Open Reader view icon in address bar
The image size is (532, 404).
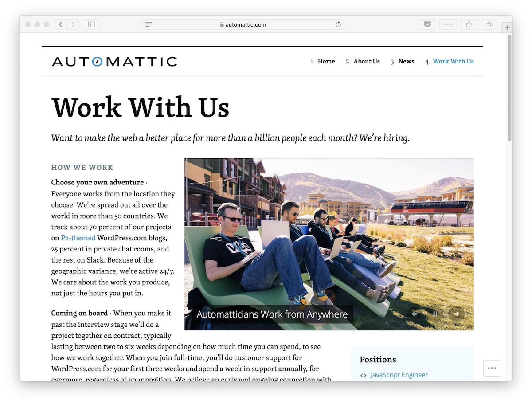coord(149,24)
